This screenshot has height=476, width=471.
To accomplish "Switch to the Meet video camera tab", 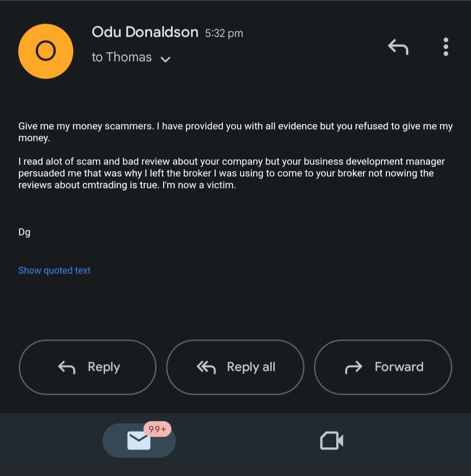I will click(x=331, y=441).
